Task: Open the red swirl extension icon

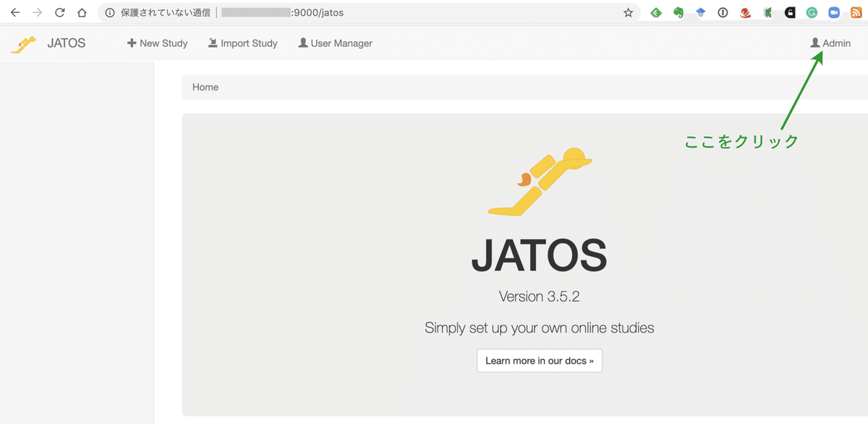Action: (745, 12)
